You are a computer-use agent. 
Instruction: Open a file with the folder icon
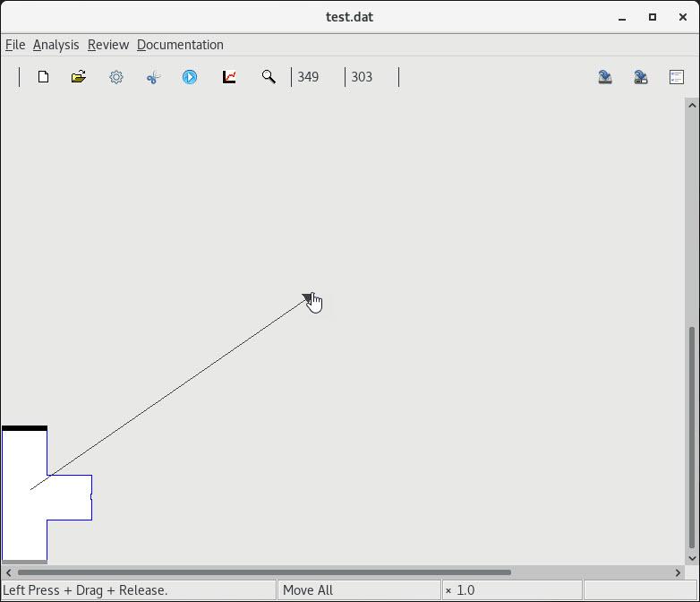(79, 77)
